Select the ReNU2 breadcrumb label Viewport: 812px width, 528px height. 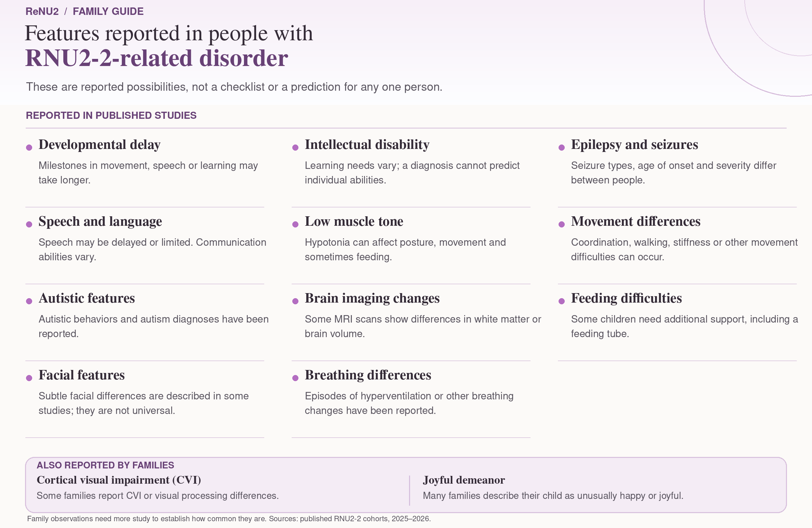point(42,11)
